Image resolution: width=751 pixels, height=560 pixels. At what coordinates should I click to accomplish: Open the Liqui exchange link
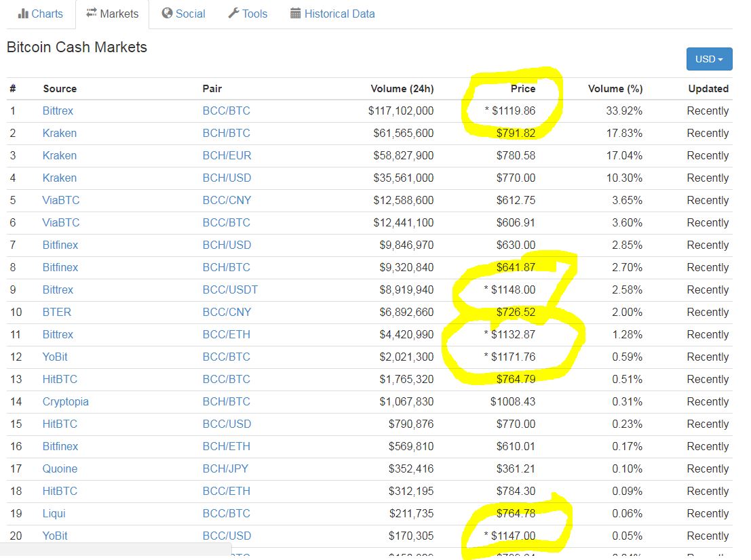point(54,514)
